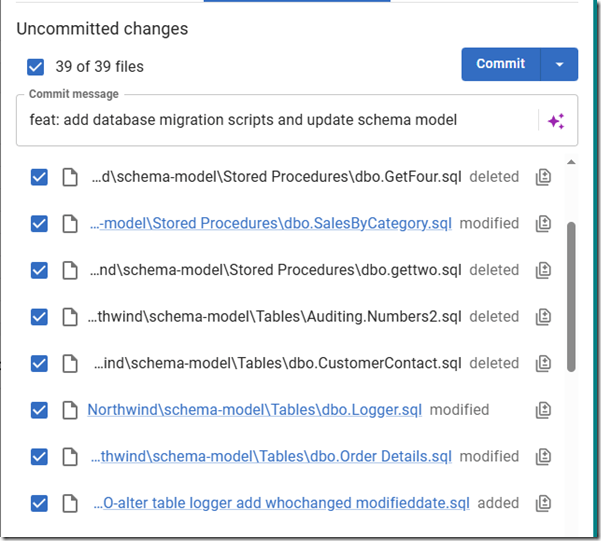
Task: Open diff icon for dbo.SalesByCategory.sql row
Action: (x=543, y=224)
